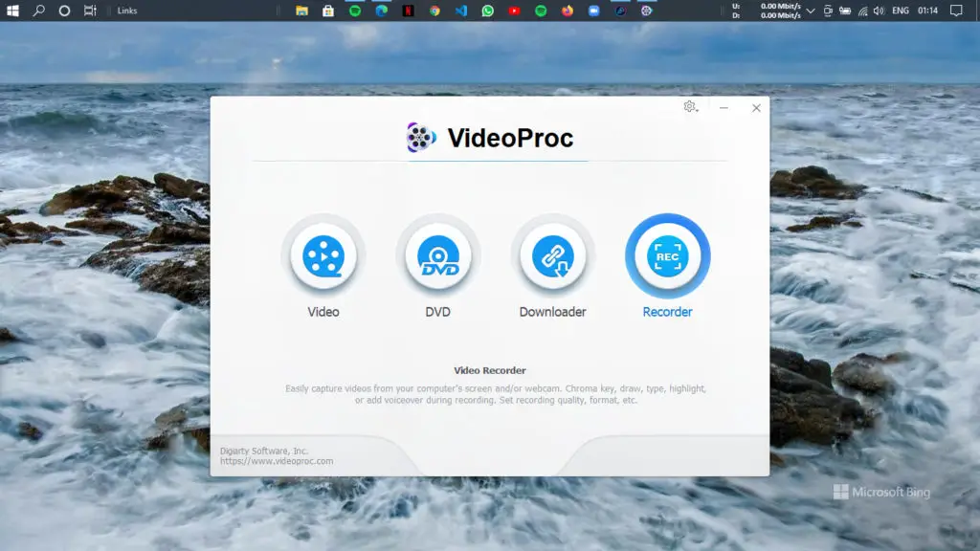Launch the Downloader module
The width and height of the screenshot is (980, 551).
(x=552, y=256)
